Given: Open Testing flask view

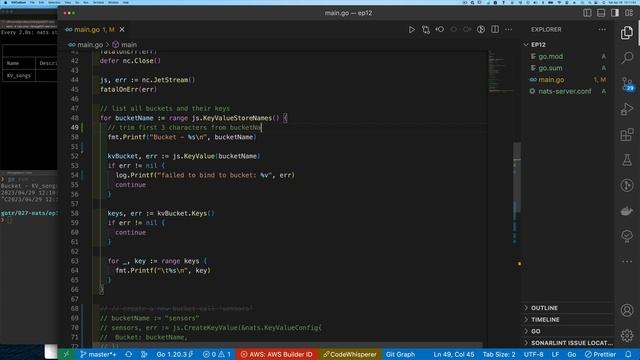Looking at the screenshot, I should pyautogui.click(x=627, y=160).
